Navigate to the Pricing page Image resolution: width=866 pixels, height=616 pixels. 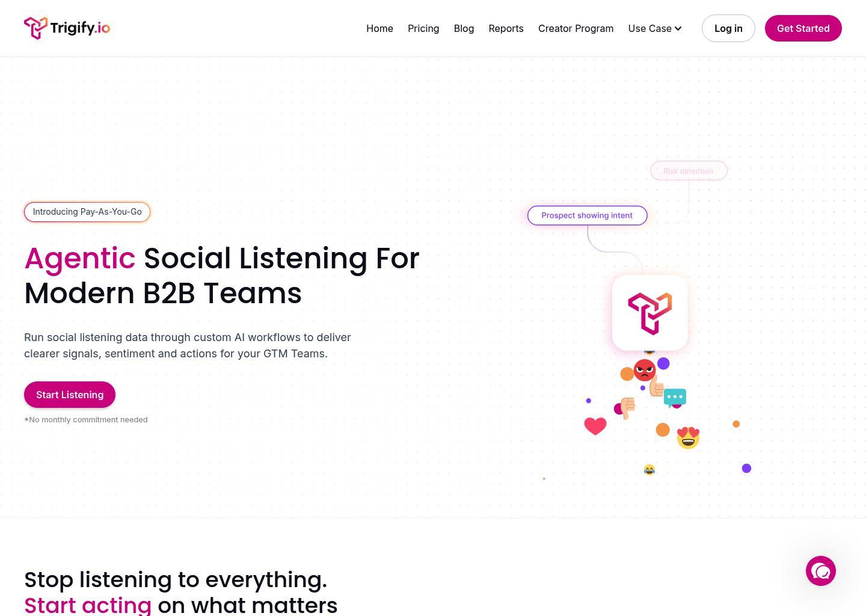423,28
